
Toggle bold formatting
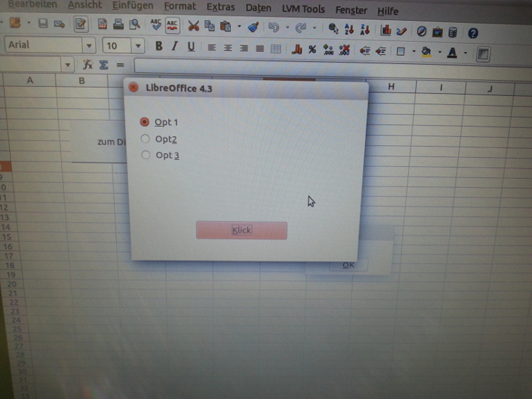[158, 46]
